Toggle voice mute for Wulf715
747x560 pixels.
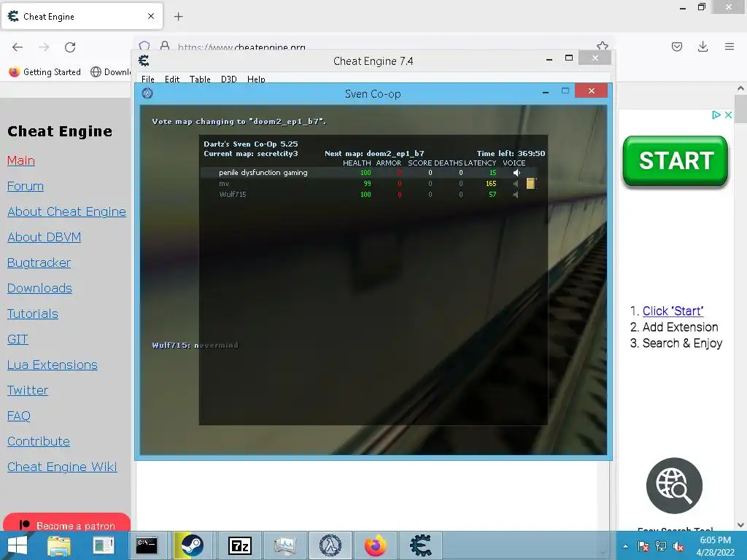pyautogui.click(x=516, y=194)
